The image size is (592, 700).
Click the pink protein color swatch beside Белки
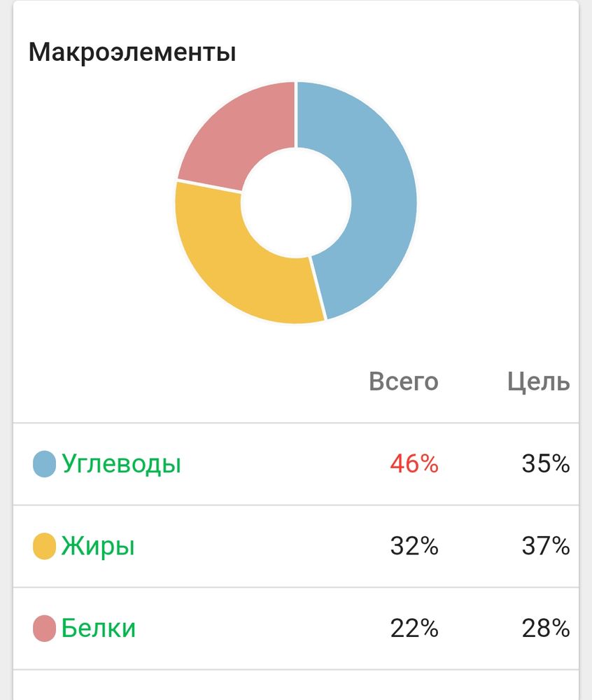pyautogui.click(x=43, y=627)
